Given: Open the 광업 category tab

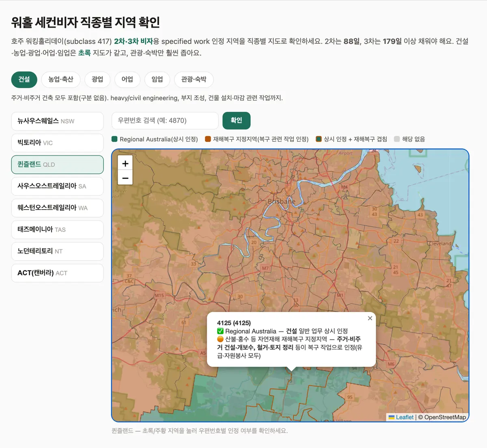Looking at the screenshot, I should tap(97, 79).
